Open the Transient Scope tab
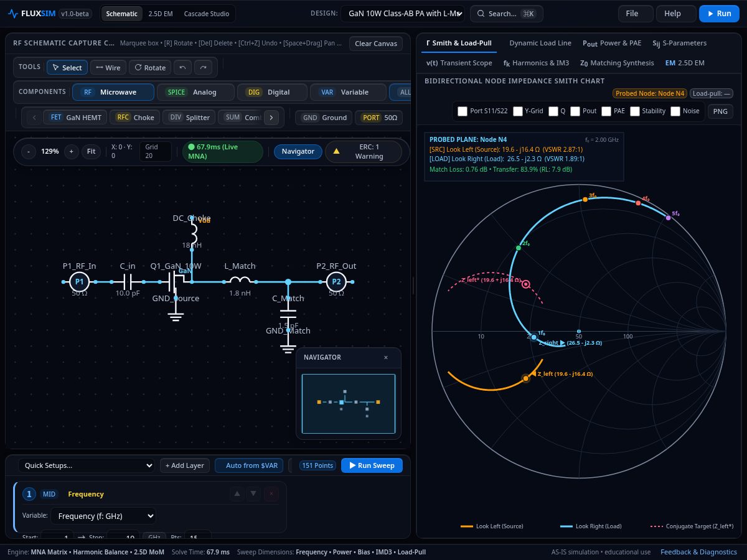 (459, 63)
